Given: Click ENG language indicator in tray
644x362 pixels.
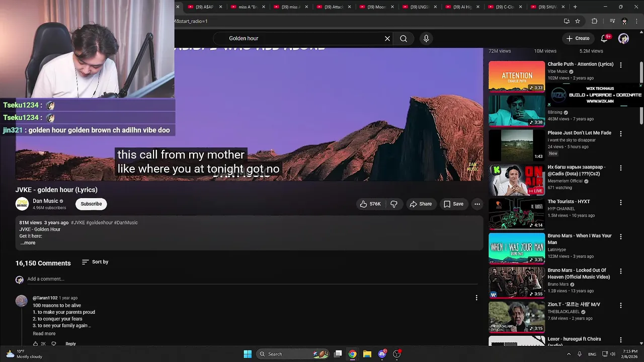Looking at the screenshot, I should [x=592, y=354].
